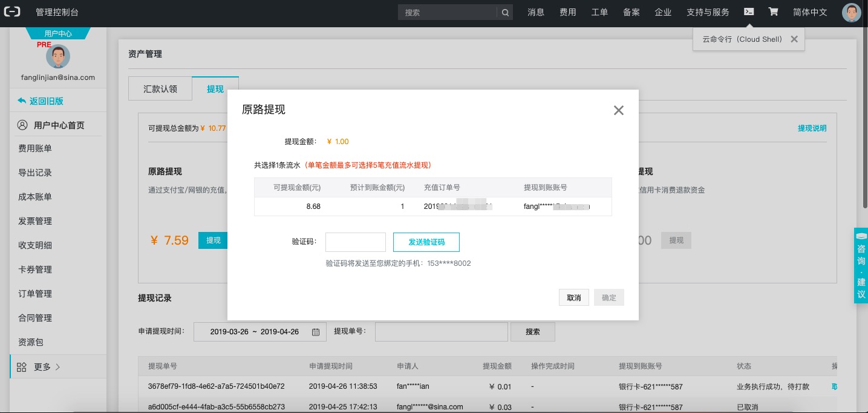Open 卡券管理 in sidebar
The image size is (868, 413).
click(35, 269)
